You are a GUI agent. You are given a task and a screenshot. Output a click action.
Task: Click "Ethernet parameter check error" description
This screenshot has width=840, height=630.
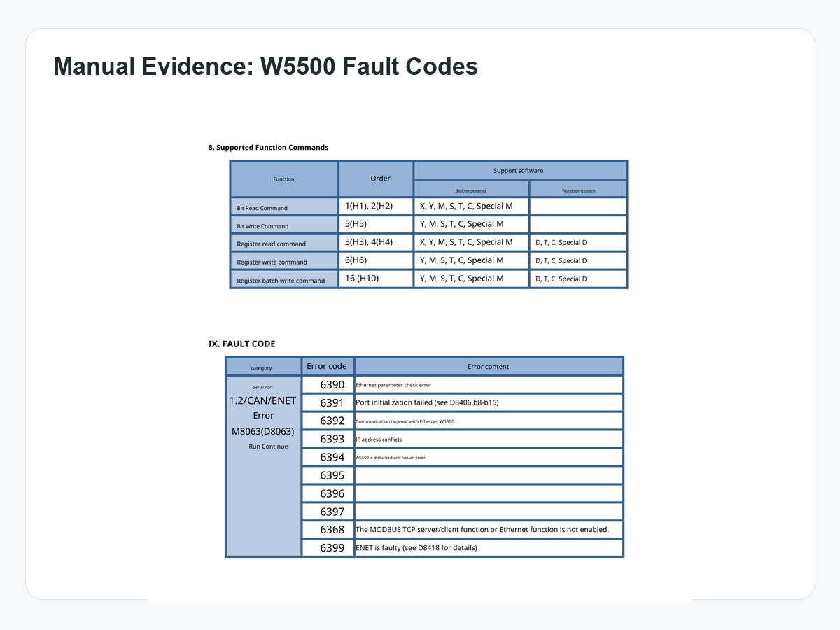click(x=393, y=385)
